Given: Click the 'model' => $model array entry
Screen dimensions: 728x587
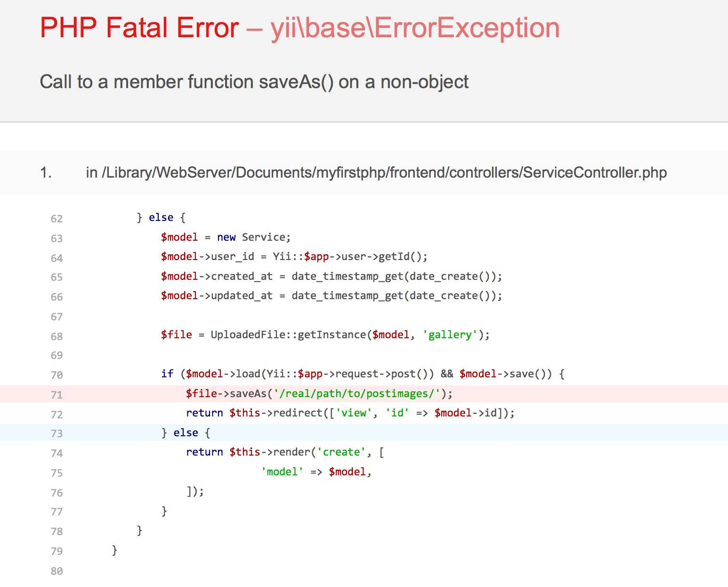Looking at the screenshot, I should (316, 472).
